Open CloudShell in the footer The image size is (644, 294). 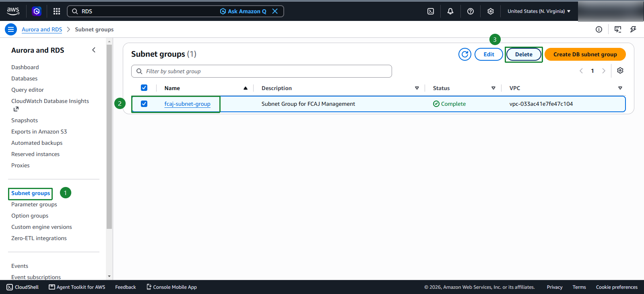[23, 287]
